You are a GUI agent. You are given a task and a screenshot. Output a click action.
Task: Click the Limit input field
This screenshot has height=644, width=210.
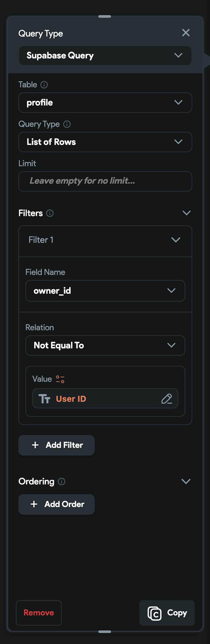(105, 181)
